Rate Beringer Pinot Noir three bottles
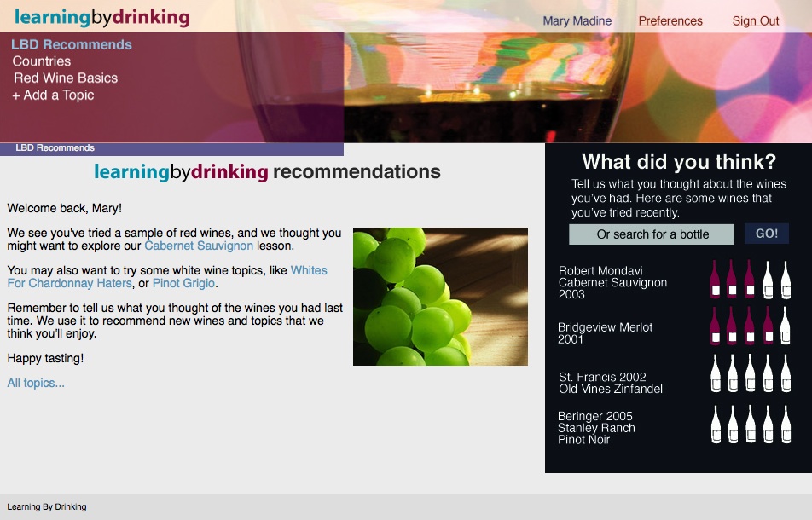The height and width of the screenshot is (520, 812). (x=751, y=425)
